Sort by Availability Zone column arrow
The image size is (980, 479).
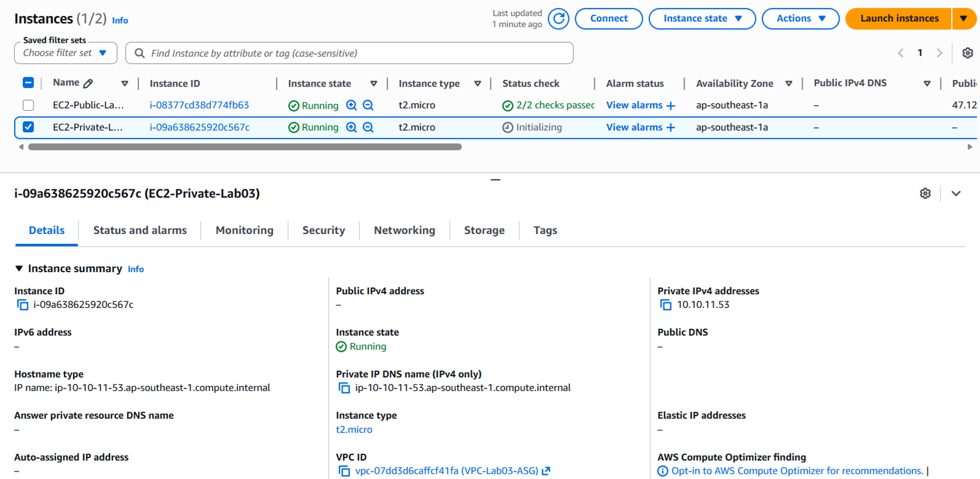click(789, 84)
